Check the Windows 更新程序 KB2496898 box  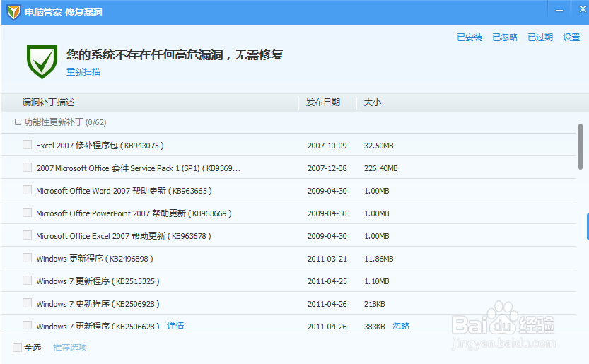coord(27,257)
